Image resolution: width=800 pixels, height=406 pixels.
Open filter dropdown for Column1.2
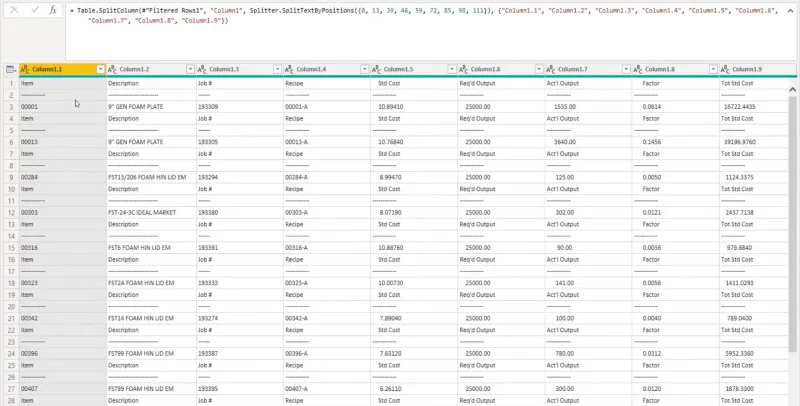pos(190,69)
